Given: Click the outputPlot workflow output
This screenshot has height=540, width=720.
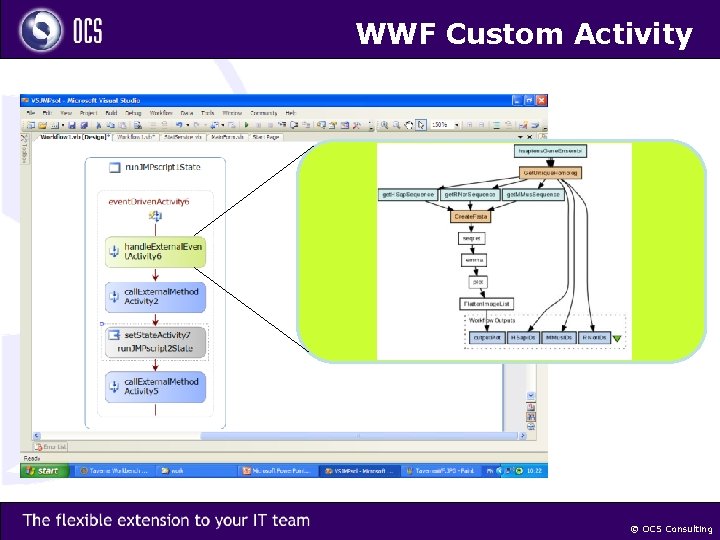Looking at the screenshot, I should click(x=487, y=338).
